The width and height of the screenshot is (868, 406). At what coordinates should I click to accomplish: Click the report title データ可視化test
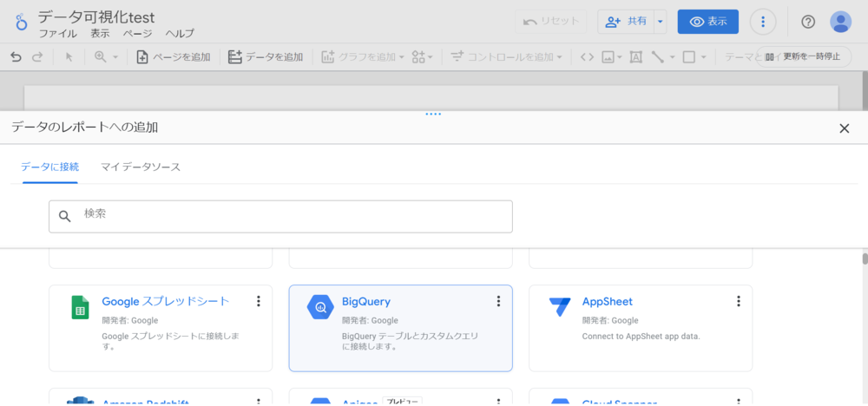(95, 16)
